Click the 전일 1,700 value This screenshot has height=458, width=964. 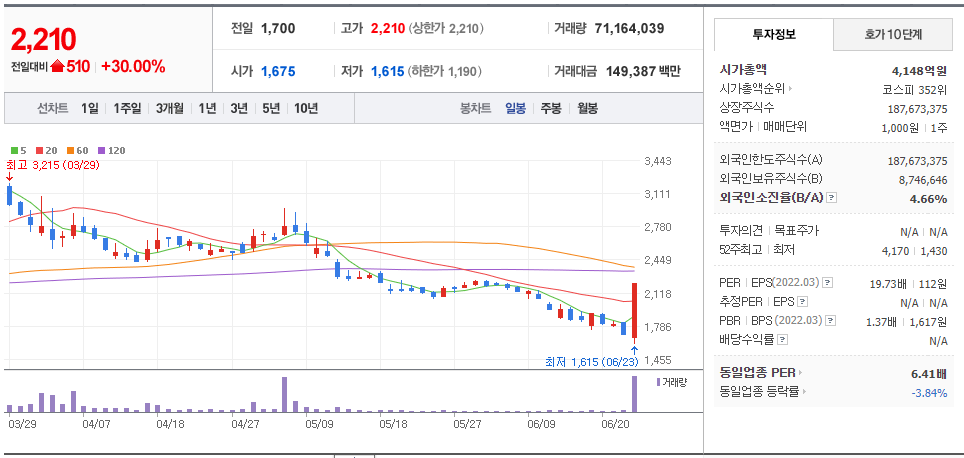tap(278, 28)
